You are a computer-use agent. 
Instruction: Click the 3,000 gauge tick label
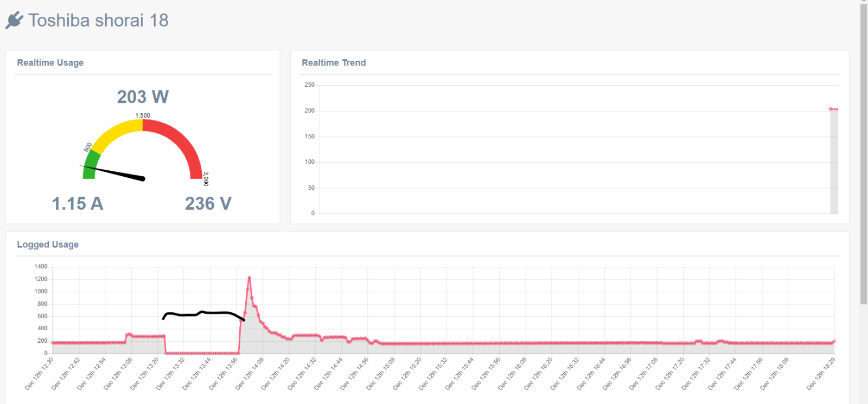pyautogui.click(x=206, y=179)
